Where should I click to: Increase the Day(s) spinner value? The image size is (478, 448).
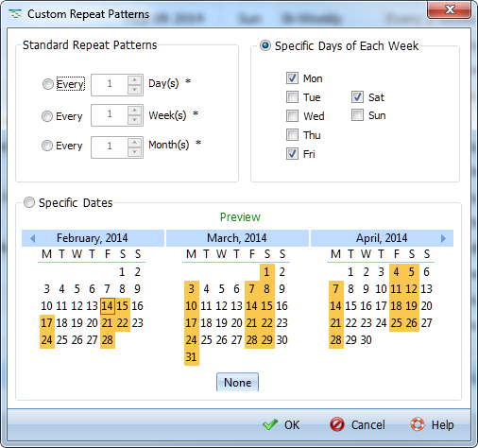pyautogui.click(x=135, y=79)
